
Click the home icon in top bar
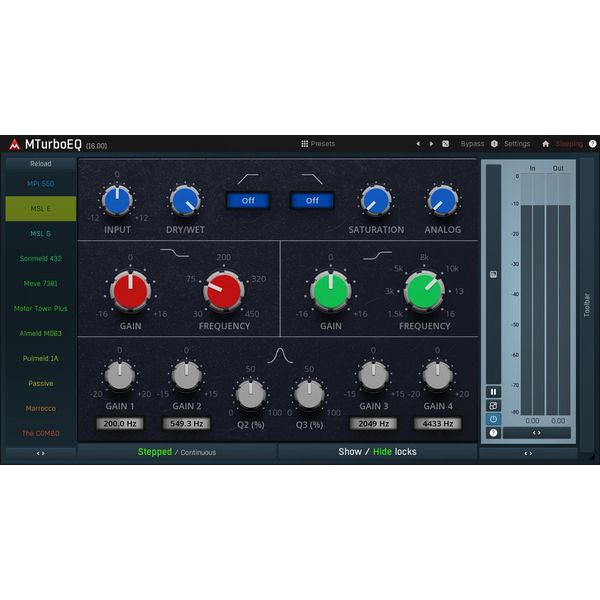(x=545, y=144)
